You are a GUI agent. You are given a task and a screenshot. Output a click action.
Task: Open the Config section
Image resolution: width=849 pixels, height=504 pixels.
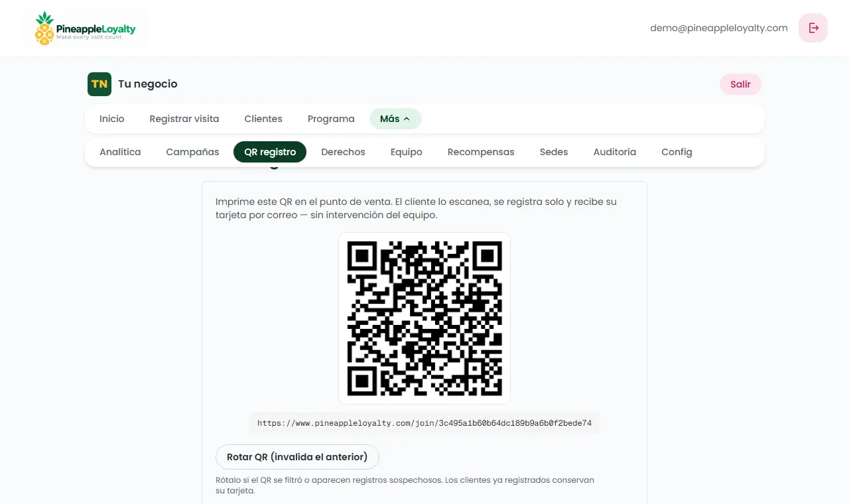[x=677, y=152]
